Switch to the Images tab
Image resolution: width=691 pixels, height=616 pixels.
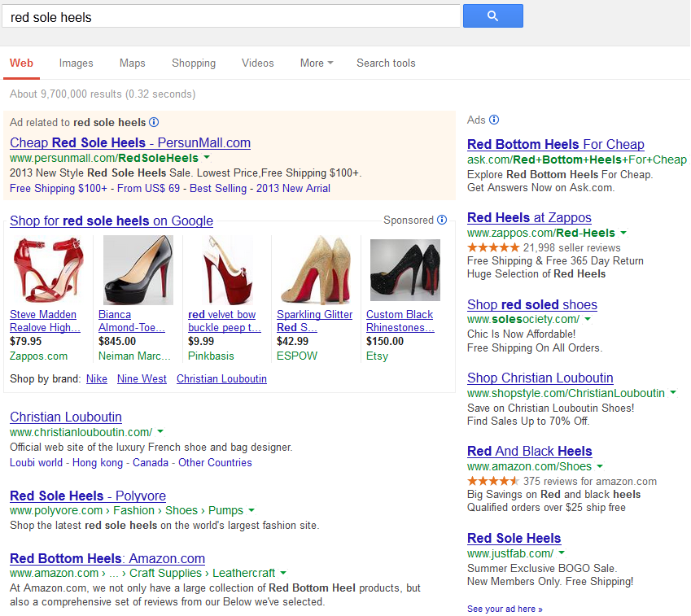click(76, 63)
